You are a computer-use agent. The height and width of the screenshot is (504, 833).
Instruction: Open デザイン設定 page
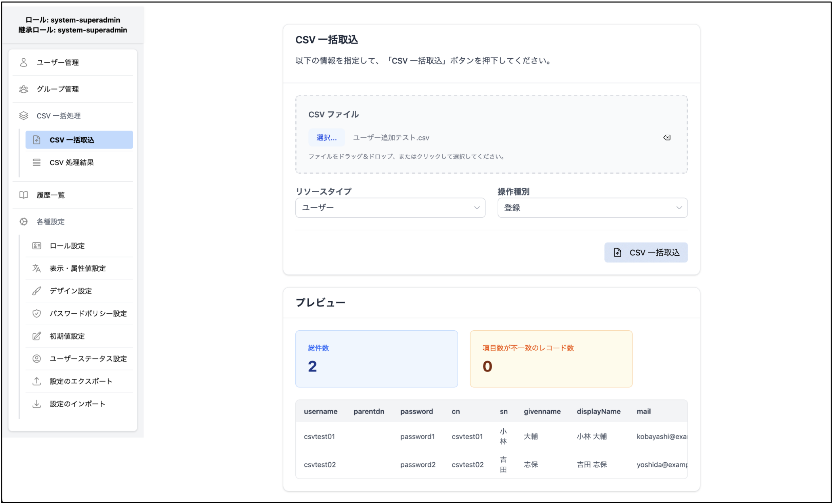pyautogui.click(x=79, y=291)
